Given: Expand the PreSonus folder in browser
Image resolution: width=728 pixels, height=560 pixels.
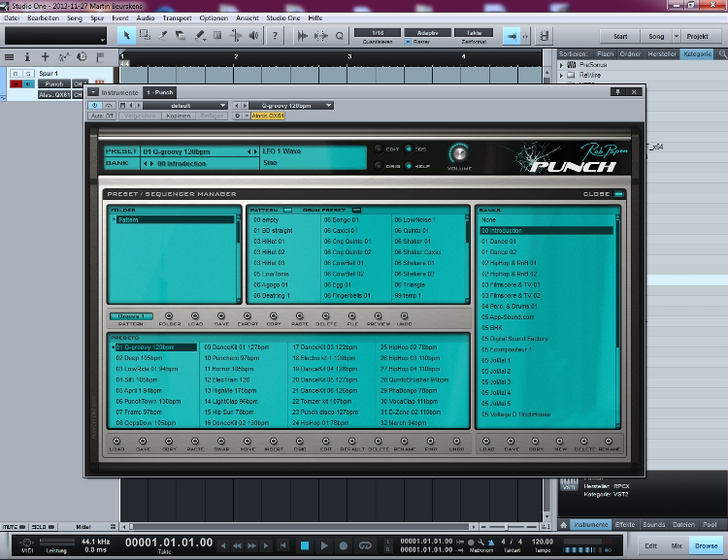Looking at the screenshot, I should pyautogui.click(x=562, y=65).
